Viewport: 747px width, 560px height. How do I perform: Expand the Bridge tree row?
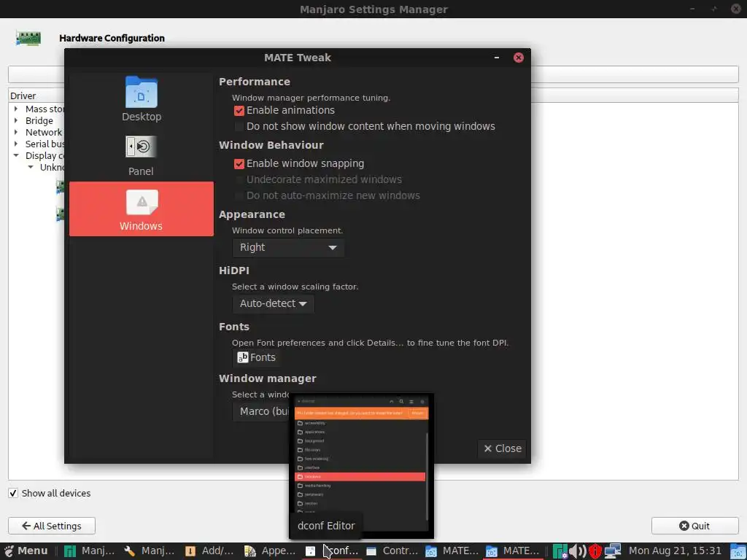pos(16,120)
